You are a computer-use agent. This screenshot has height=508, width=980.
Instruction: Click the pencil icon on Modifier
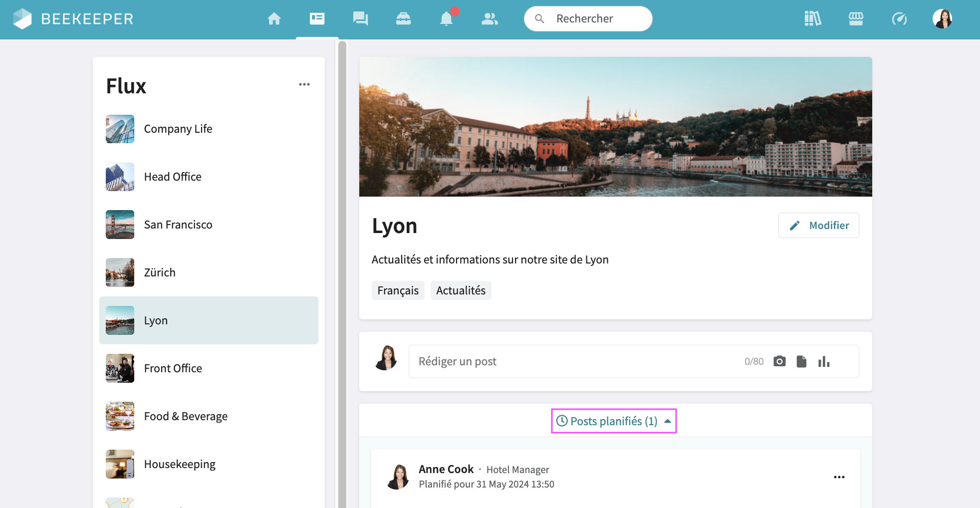tap(794, 226)
